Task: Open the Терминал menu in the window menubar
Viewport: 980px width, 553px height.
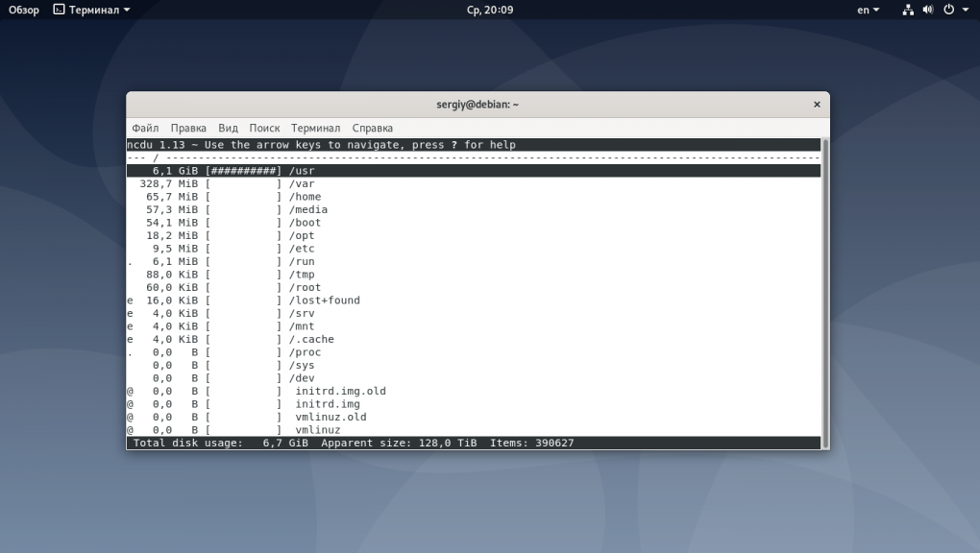Action: tap(315, 128)
